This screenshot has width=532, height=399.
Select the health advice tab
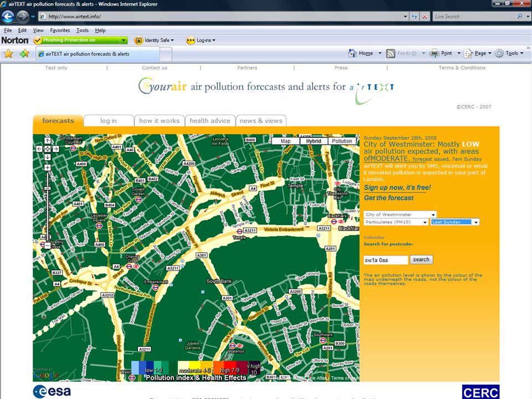[x=209, y=121]
